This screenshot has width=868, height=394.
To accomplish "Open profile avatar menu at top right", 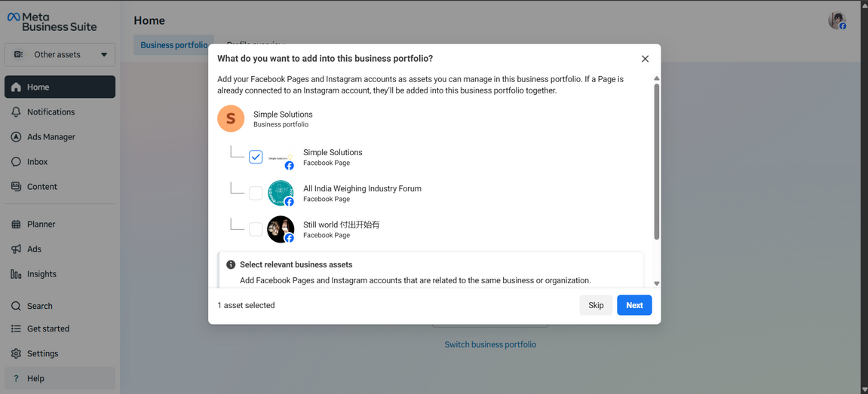I will point(836,21).
